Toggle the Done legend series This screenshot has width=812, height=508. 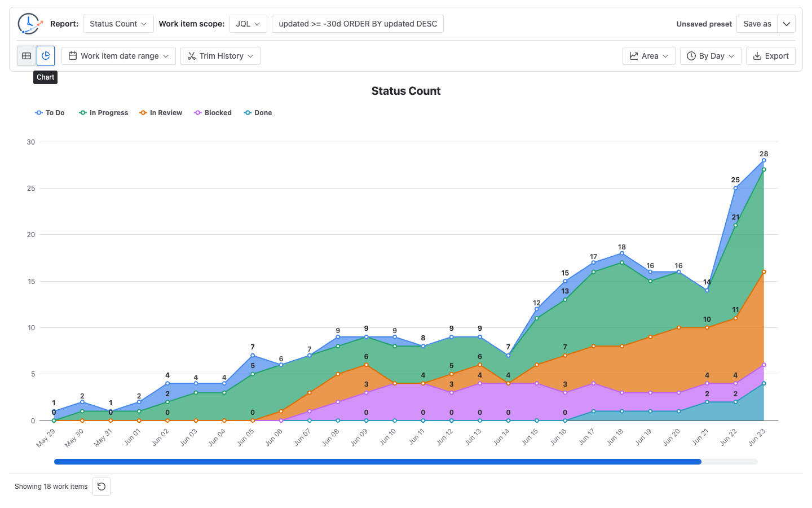click(258, 113)
